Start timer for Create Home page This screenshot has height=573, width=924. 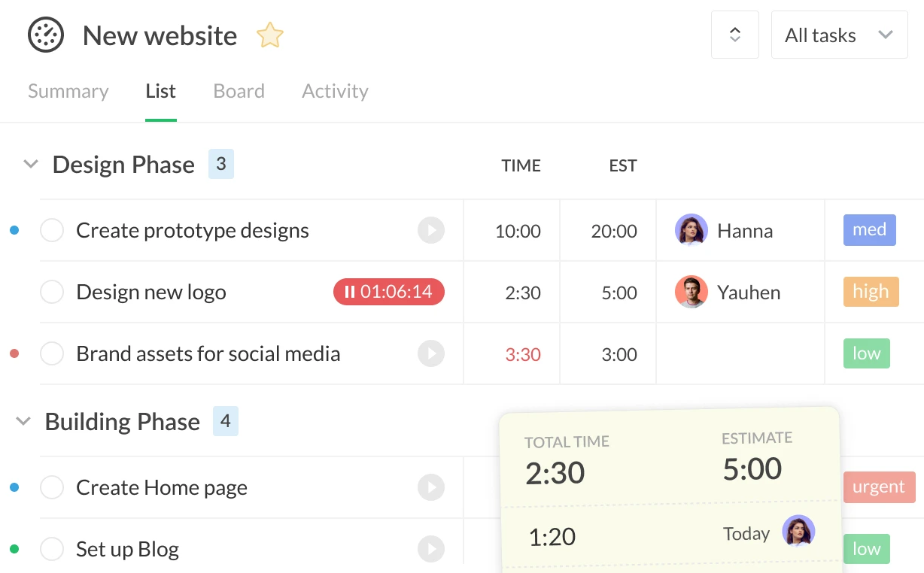431,487
